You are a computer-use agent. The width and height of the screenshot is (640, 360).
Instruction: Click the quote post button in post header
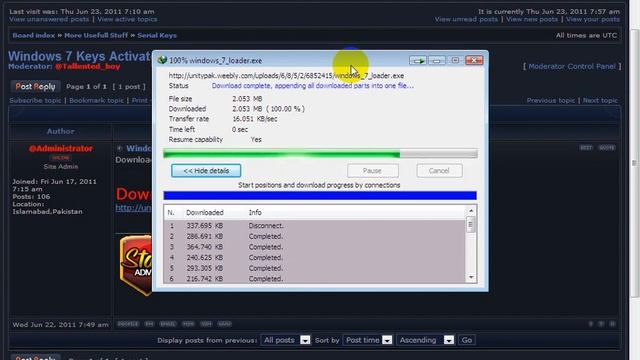click(607, 148)
